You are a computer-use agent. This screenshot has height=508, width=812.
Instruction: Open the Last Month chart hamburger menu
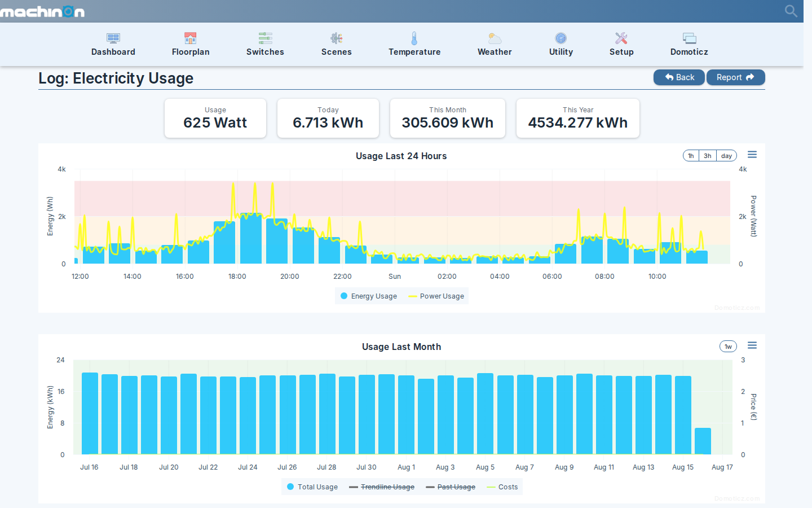(x=752, y=345)
